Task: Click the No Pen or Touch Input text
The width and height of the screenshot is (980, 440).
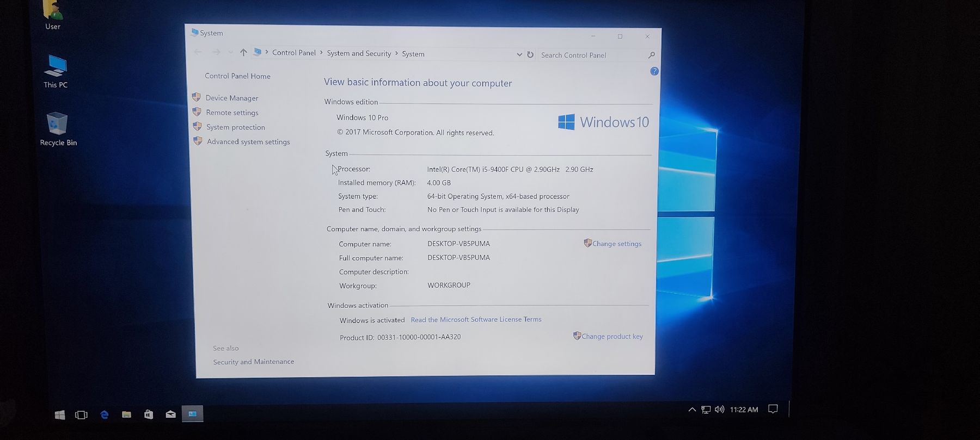Action: point(503,209)
